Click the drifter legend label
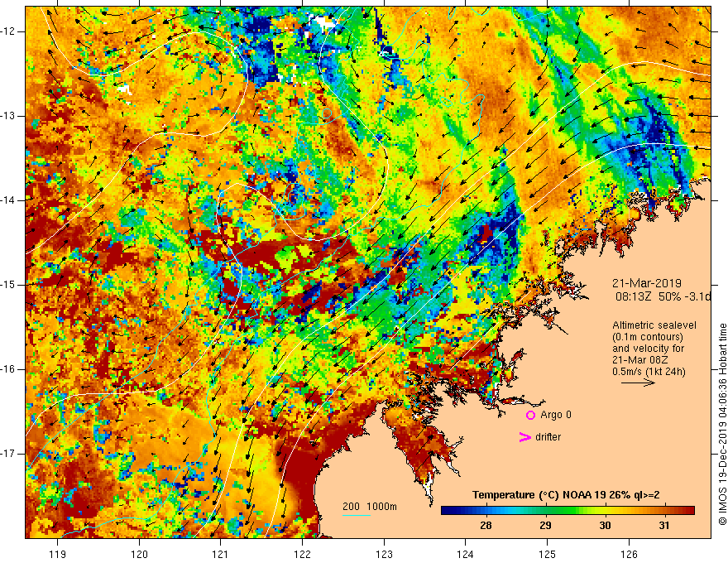 pyautogui.click(x=548, y=437)
